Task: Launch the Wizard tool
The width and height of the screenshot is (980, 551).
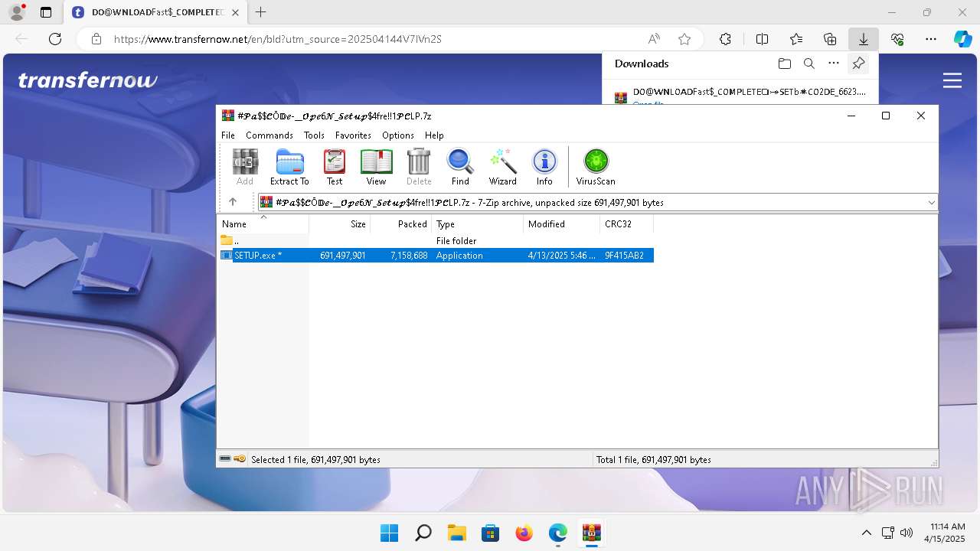Action: coord(503,168)
